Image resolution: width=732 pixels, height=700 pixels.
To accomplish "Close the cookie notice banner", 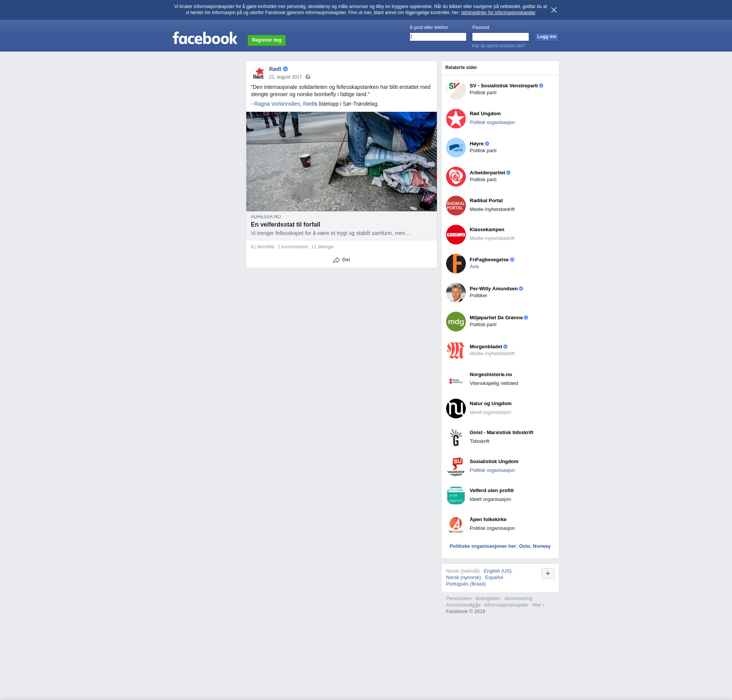I will [554, 10].
